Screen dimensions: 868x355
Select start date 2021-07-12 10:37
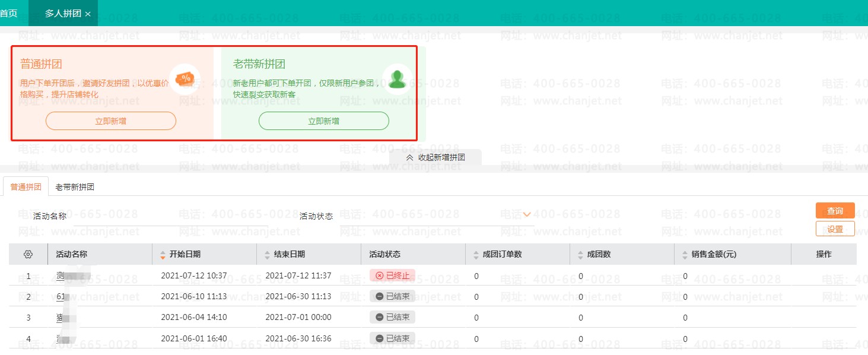coord(194,275)
